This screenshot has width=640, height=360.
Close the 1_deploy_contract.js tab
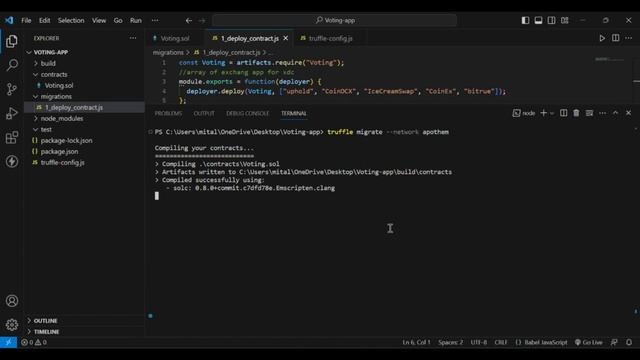286,38
